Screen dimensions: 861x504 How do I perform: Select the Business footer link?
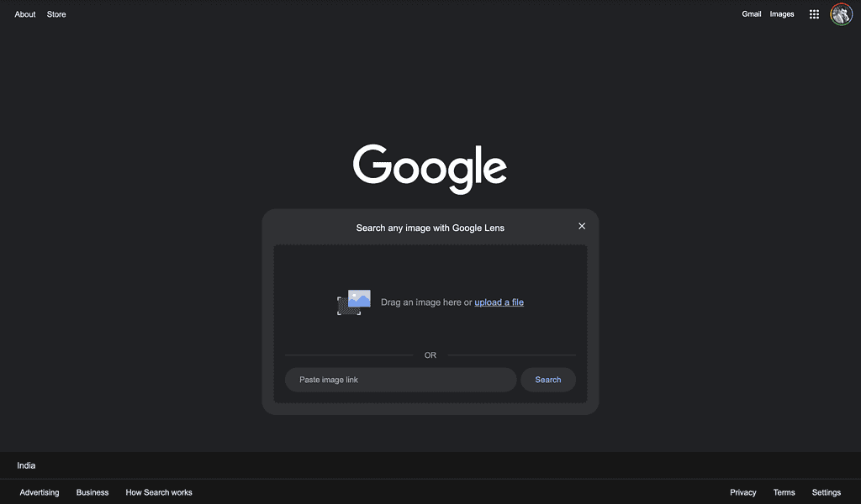[x=92, y=492]
